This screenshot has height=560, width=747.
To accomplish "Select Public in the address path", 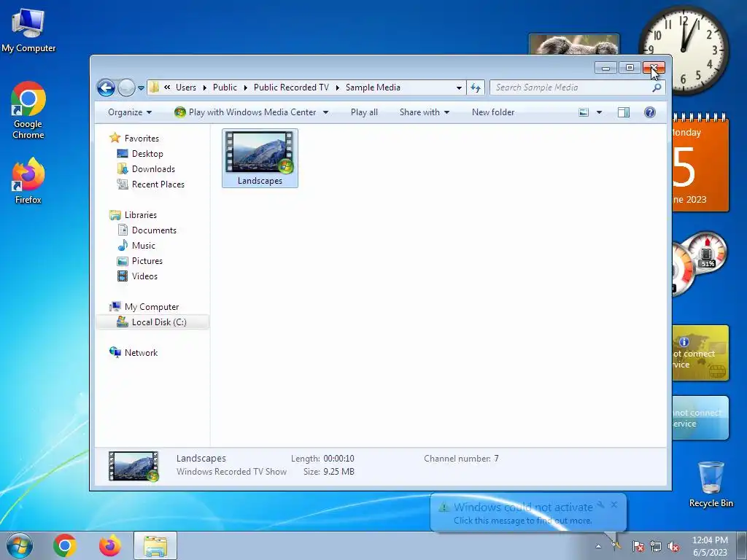I will click(225, 87).
